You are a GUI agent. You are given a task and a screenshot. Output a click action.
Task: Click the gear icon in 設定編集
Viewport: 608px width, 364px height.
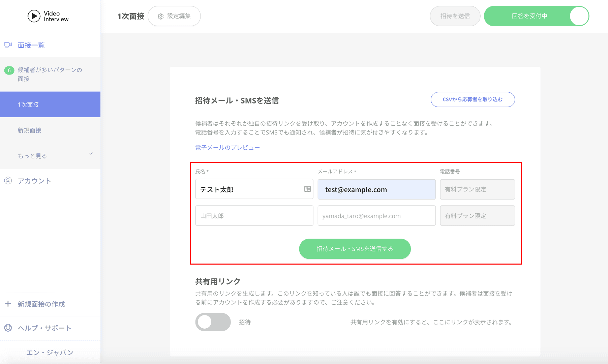(161, 17)
